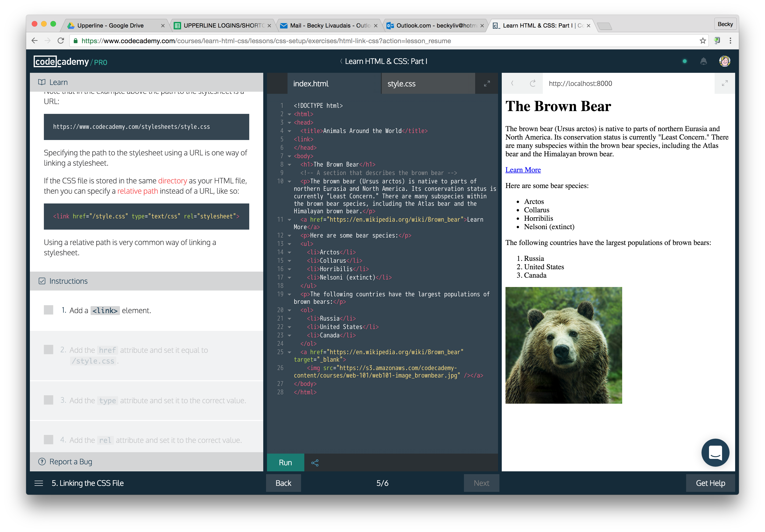Click the Learn HTML & CSS: Part I title
Image resolution: width=765 pixels, height=532 pixels.
tap(386, 61)
